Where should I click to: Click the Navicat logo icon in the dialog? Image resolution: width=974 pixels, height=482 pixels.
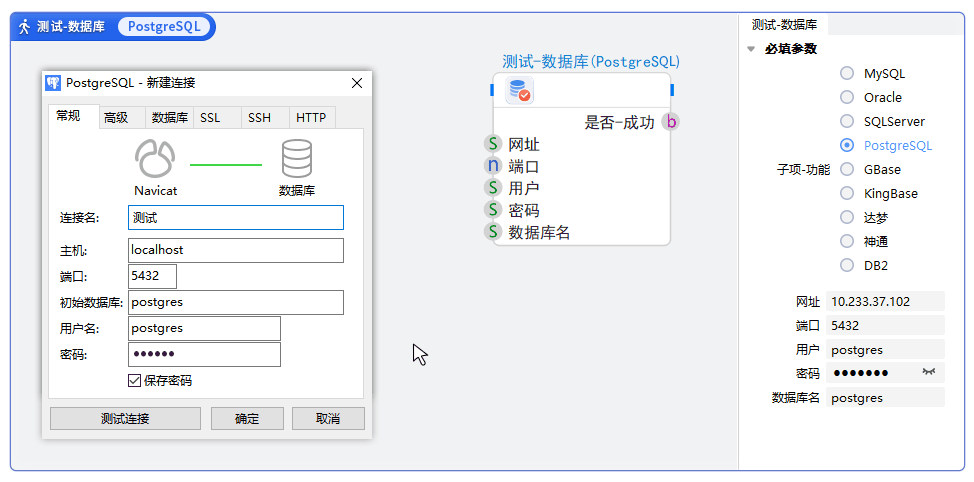point(155,158)
